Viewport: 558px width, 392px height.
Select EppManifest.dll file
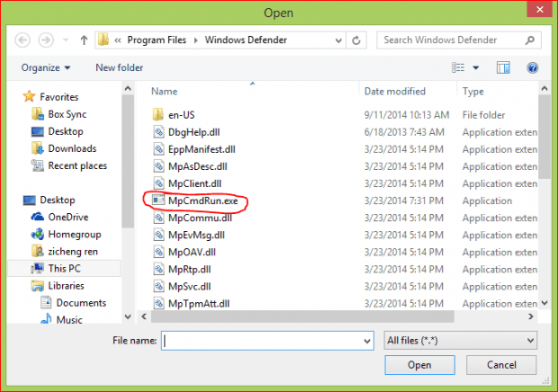pos(202,149)
